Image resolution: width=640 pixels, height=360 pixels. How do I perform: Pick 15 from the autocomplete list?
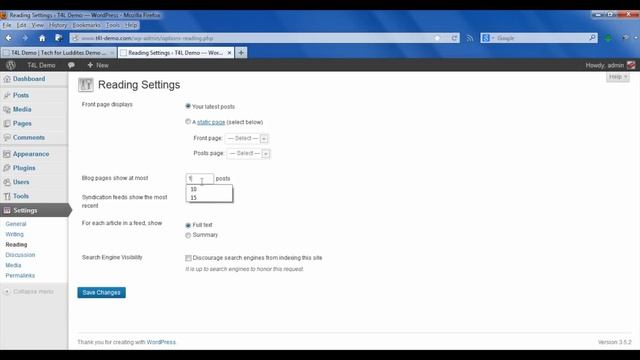pos(209,198)
